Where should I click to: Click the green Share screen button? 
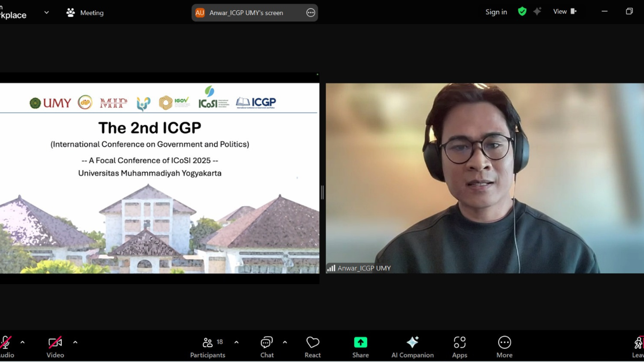361,347
